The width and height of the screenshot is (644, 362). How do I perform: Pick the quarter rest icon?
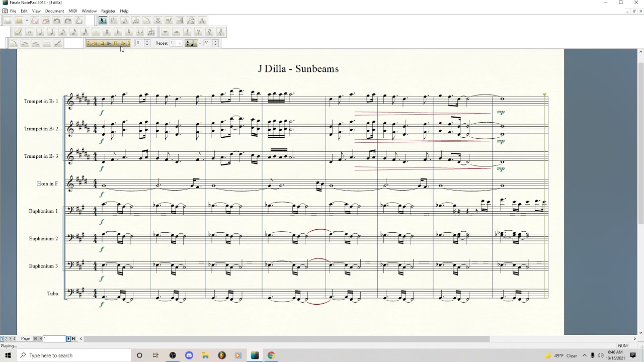coord(187,32)
